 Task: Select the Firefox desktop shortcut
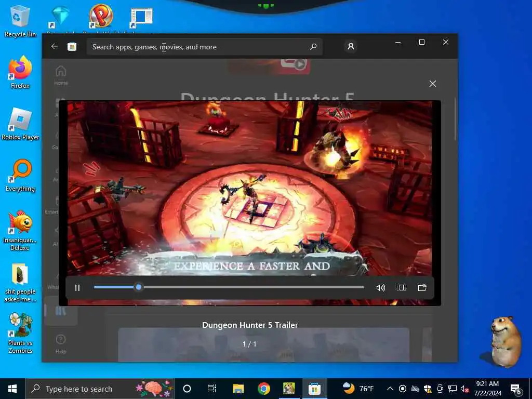click(x=20, y=72)
